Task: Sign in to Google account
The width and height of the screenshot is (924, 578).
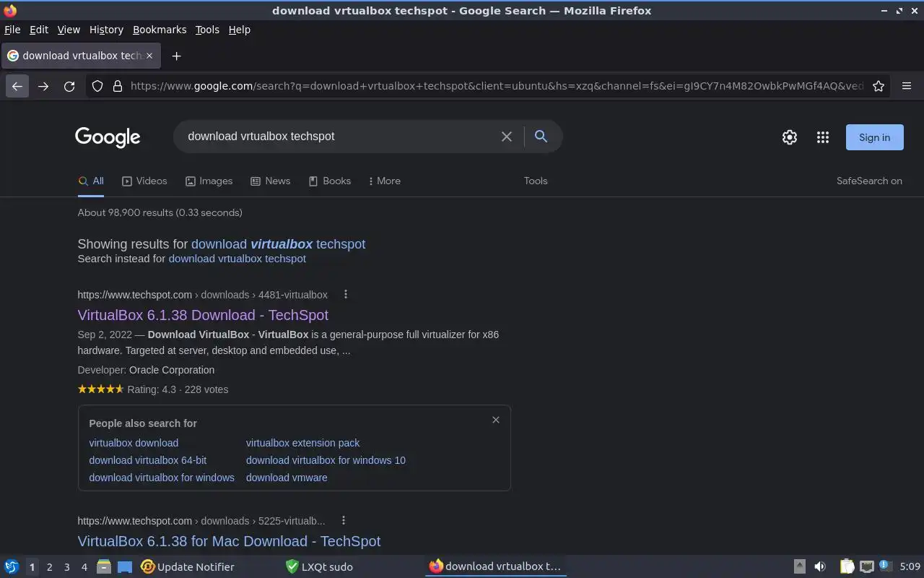Action: coord(874,137)
